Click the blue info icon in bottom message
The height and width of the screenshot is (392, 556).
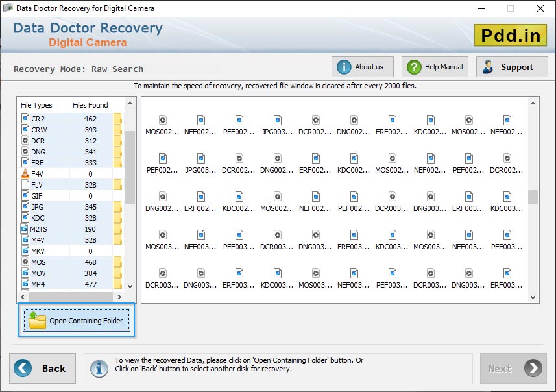tap(99, 368)
